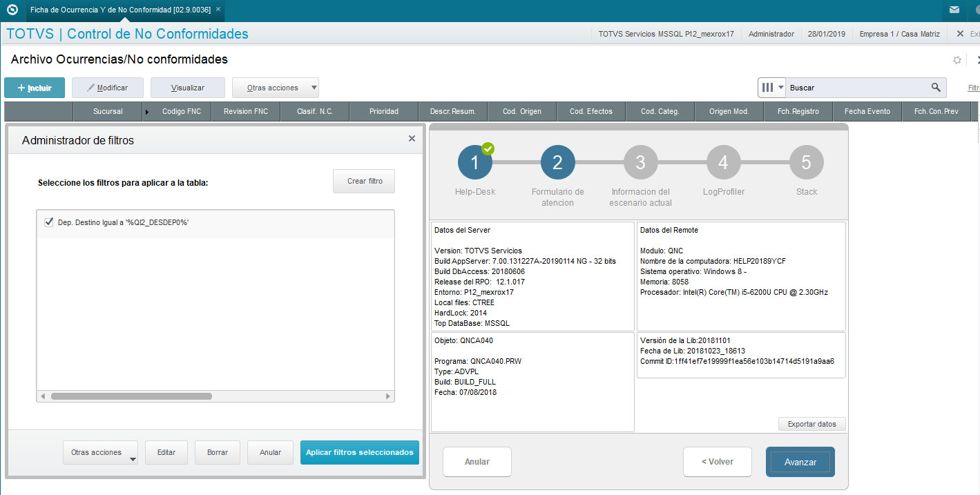Click the Release del RPO text
Image resolution: width=980 pixels, height=495 pixels.
click(479, 282)
